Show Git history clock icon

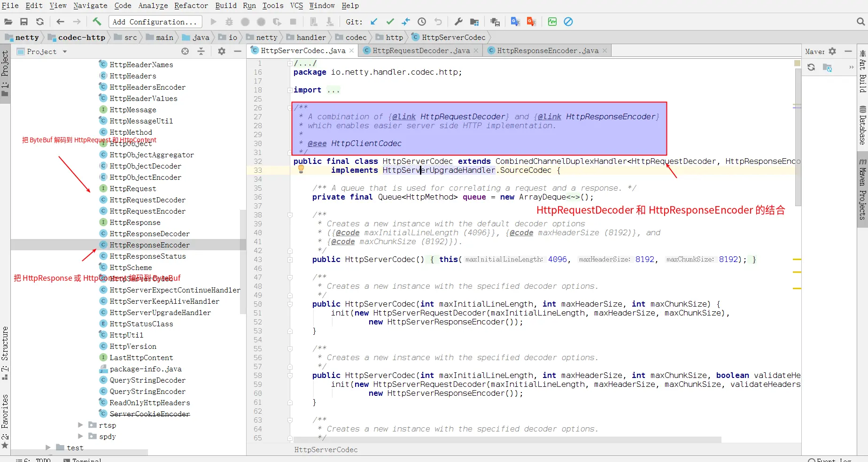click(x=422, y=22)
